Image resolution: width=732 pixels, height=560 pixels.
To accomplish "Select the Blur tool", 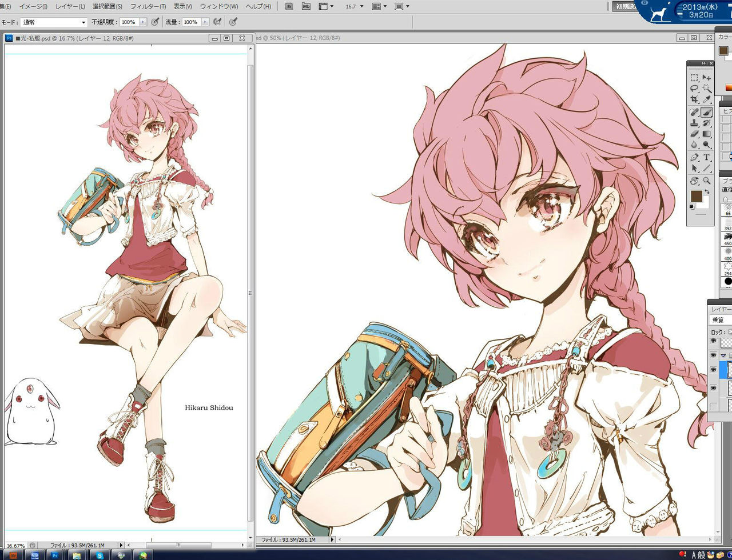I will pos(694,145).
